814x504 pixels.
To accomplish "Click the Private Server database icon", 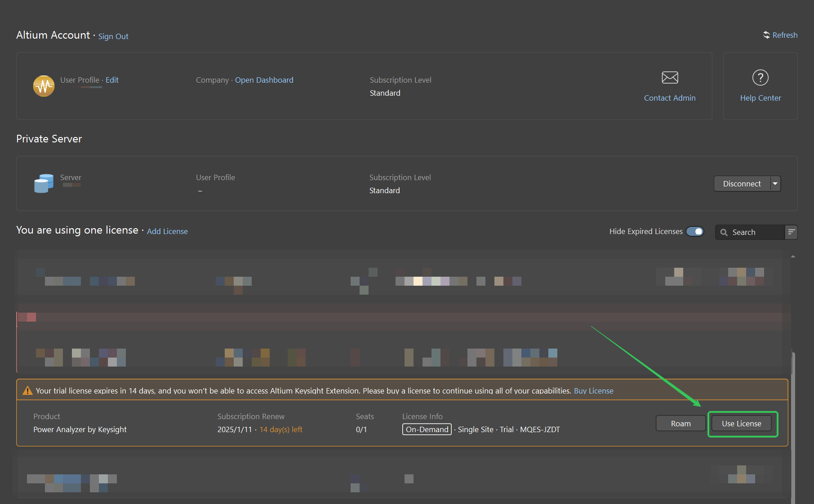I will 44,183.
